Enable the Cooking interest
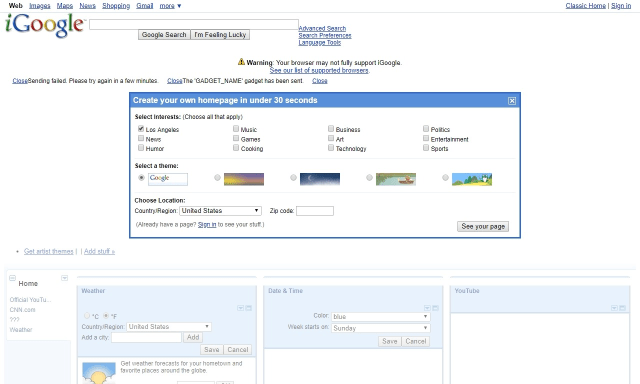Viewport: 640px width, 384px height. (236, 148)
